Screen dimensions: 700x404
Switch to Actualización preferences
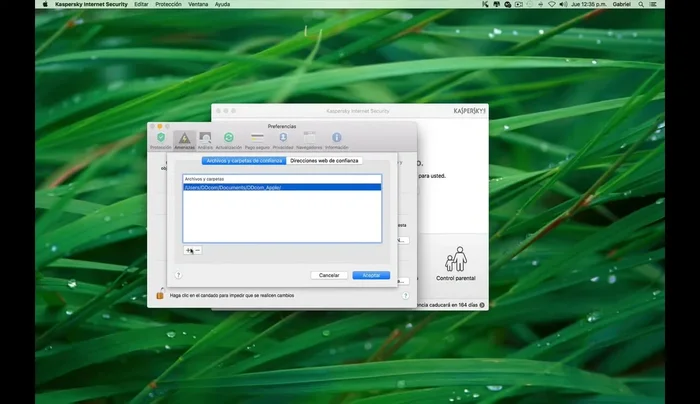coord(228,139)
